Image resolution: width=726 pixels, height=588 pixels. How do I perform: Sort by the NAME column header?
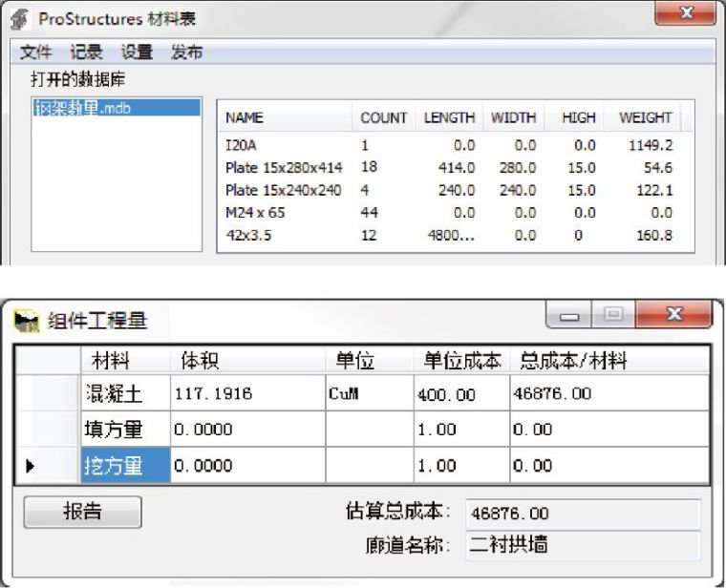[x=245, y=118]
